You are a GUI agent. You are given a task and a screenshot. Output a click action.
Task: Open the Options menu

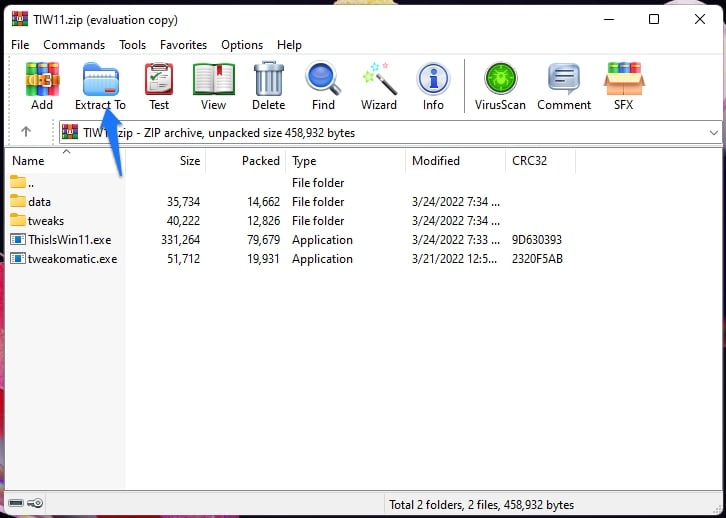point(242,45)
